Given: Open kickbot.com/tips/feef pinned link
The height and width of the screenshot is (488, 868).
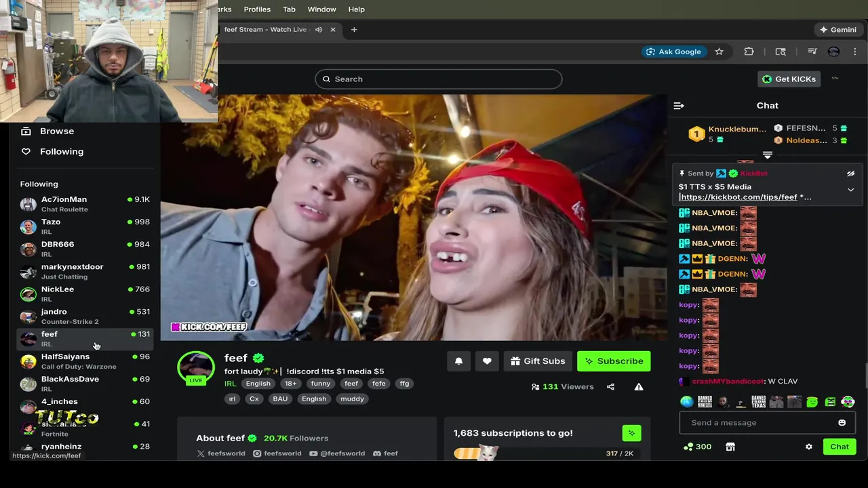Looking at the screenshot, I should 738,197.
